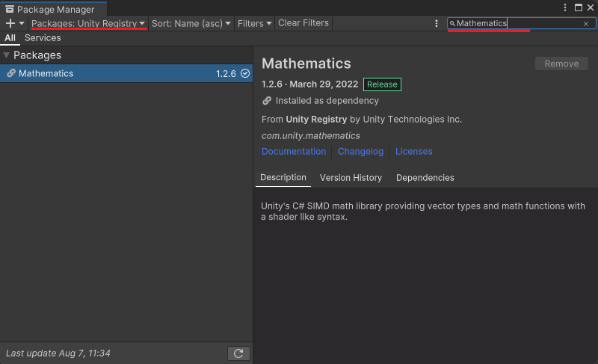This screenshot has width=598, height=364.
Task: Click the 1.2.6 version in package list
Action: coord(226,73)
